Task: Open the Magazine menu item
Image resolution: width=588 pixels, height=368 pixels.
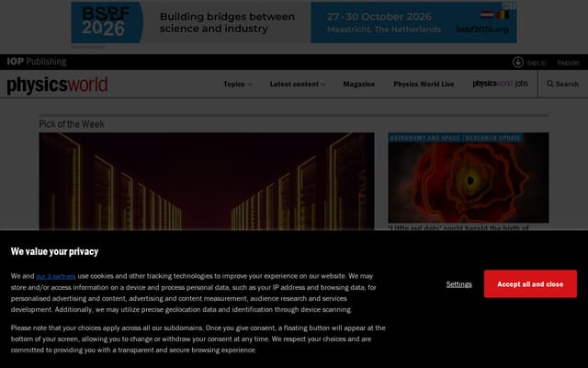Action: [359, 84]
